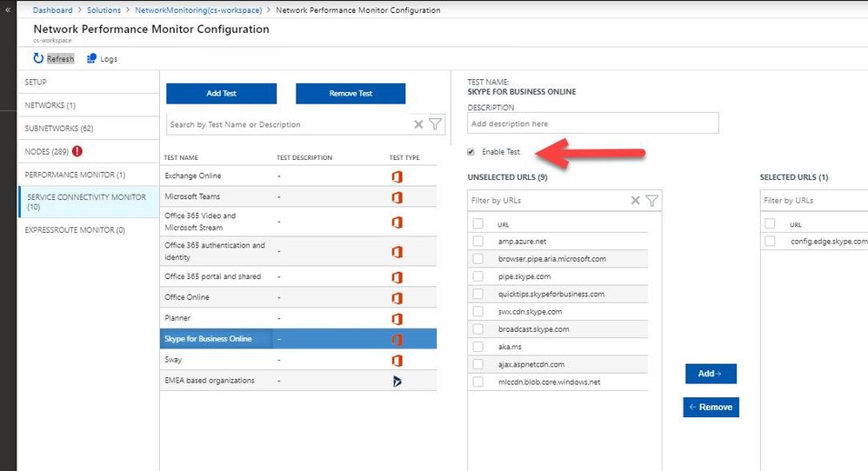This screenshot has width=868, height=471.
Task: Open the ExpressRoute Monitor (0) tab
Action: (x=89, y=230)
